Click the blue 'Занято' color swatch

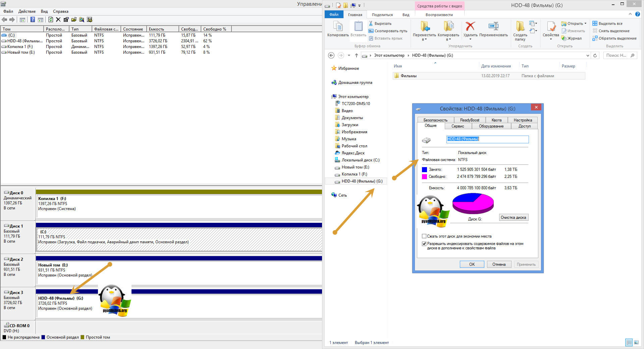coord(424,169)
